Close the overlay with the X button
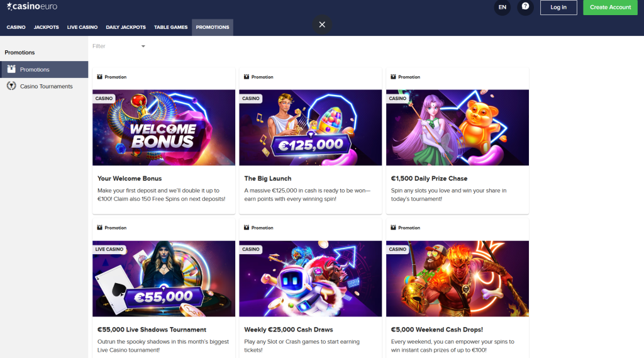Viewport: 644px width, 358px height. [322, 25]
